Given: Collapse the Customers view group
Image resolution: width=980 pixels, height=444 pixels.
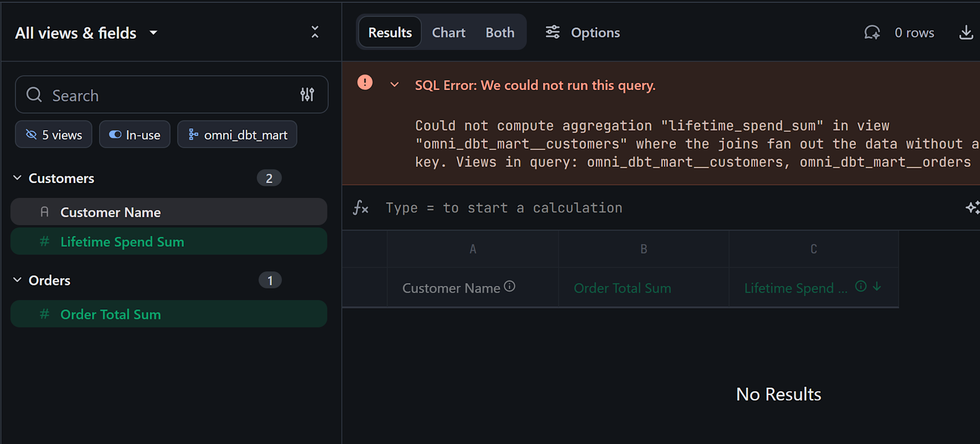Looking at the screenshot, I should pyautogui.click(x=18, y=178).
